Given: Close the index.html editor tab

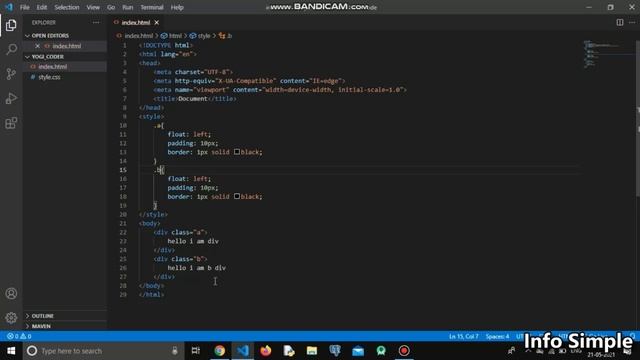Looking at the screenshot, I should pos(157,22).
